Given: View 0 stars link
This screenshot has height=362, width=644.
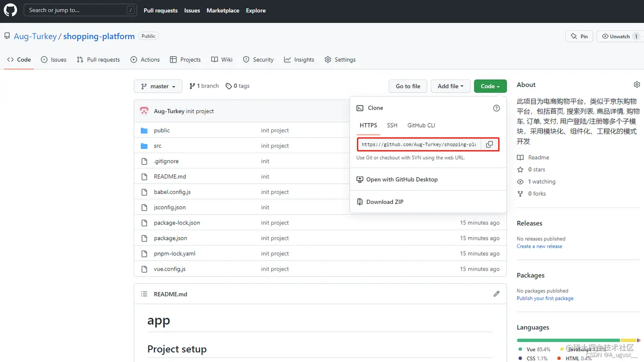Looking at the screenshot, I should pyautogui.click(x=531, y=169).
